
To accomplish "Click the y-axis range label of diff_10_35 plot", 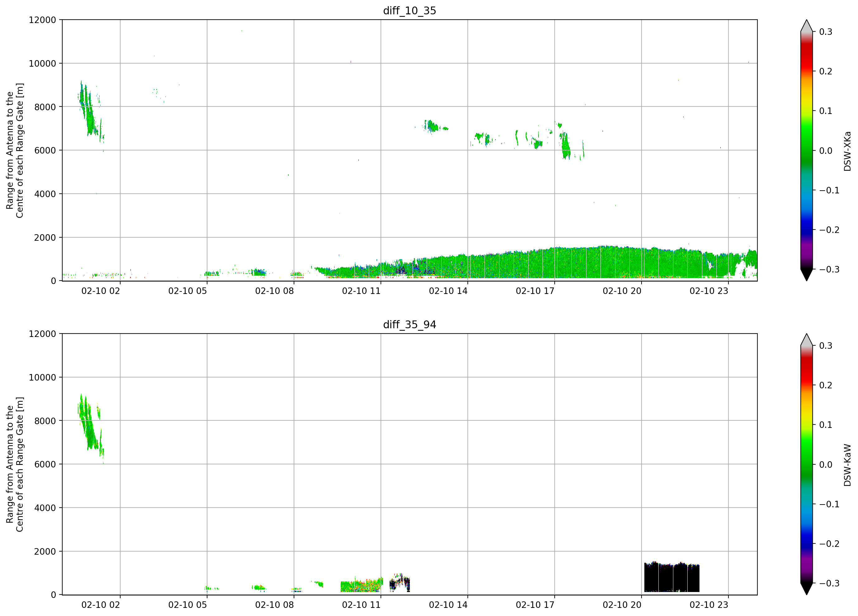I will pyautogui.click(x=15, y=150).
